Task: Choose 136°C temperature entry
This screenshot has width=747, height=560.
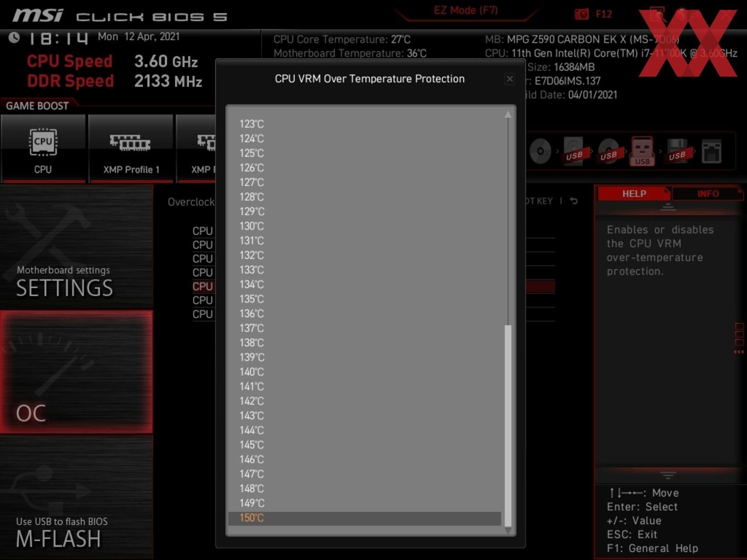Action: pos(365,313)
